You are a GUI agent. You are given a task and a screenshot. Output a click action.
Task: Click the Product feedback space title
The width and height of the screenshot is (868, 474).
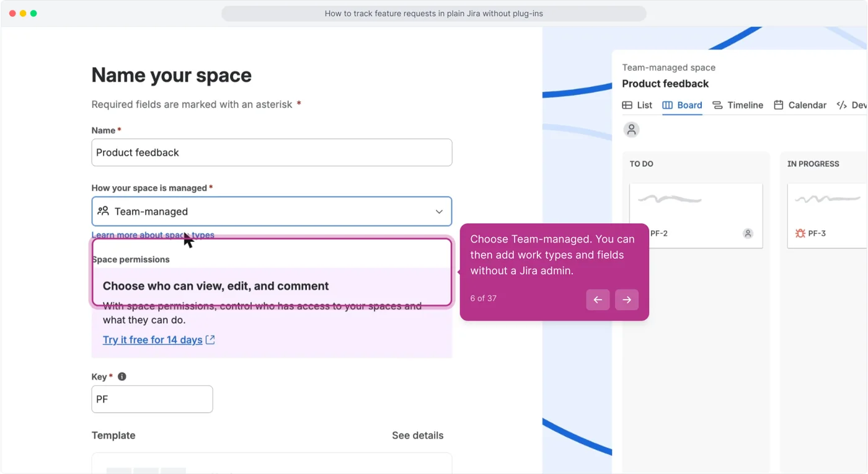click(x=665, y=84)
